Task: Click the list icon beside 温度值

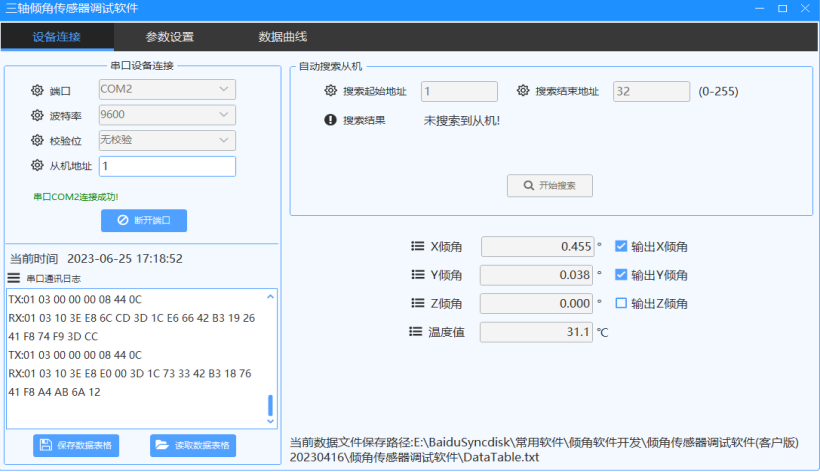Action: pos(418,332)
